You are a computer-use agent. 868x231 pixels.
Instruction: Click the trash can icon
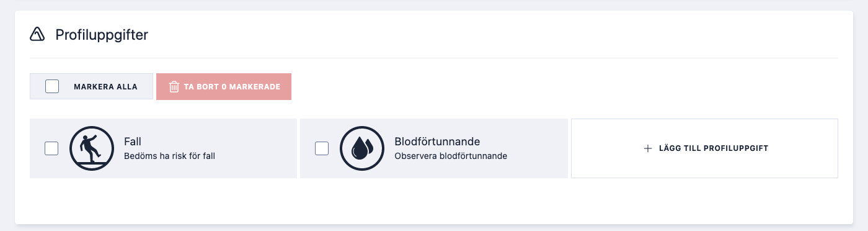pyautogui.click(x=174, y=87)
